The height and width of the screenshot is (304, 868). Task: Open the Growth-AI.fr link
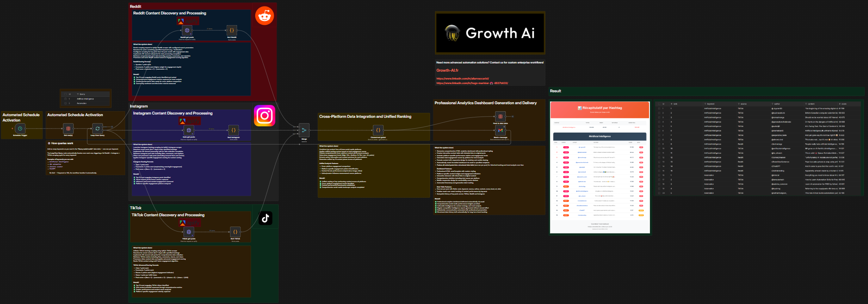(x=447, y=70)
